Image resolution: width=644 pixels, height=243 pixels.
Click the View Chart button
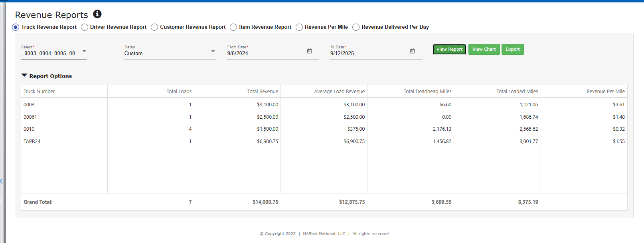click(484, 49)
